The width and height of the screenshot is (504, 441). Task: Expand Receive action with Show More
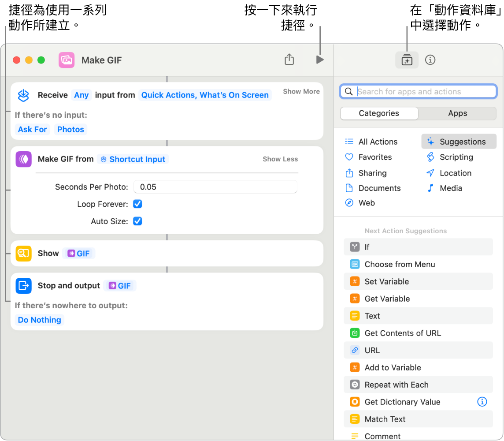coord(301,92)
